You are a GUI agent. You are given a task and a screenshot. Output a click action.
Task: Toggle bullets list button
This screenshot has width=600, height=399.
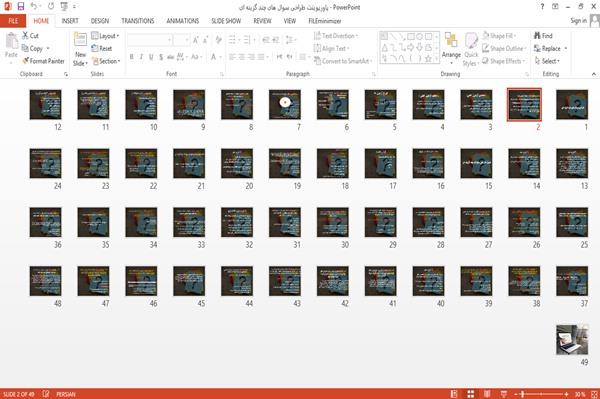(x=233, y=40)
